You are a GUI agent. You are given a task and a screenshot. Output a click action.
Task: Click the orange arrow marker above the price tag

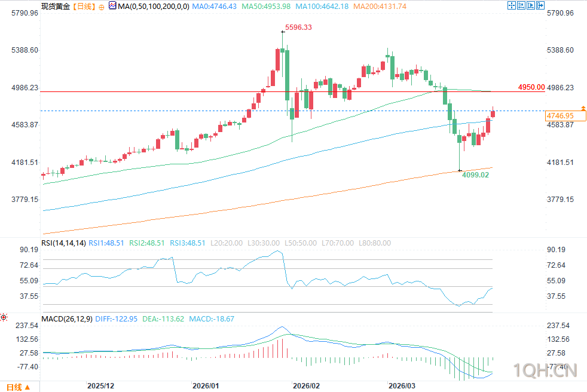(583, 108)
